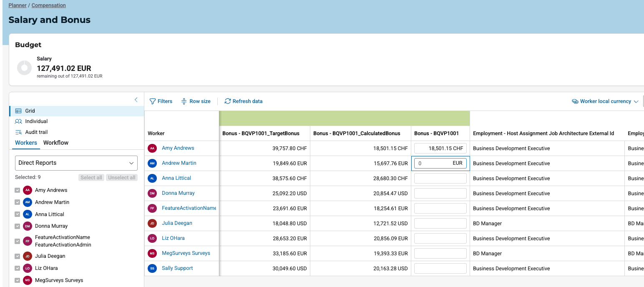This screenshot has height=287, width=644.
Task: Click Anna Littical's Bonus input field
Action: (440, 179)
